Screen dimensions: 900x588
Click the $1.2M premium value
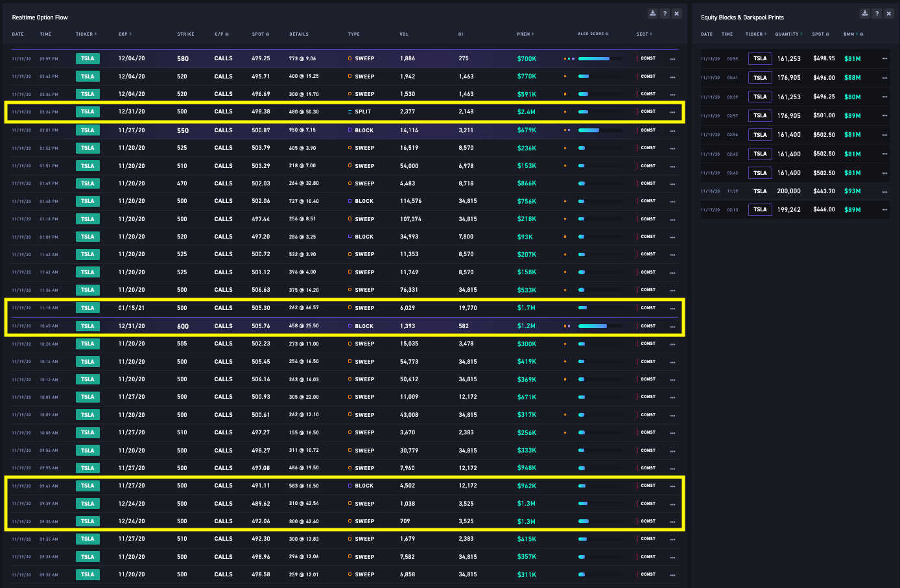click(x=527, y=326)
